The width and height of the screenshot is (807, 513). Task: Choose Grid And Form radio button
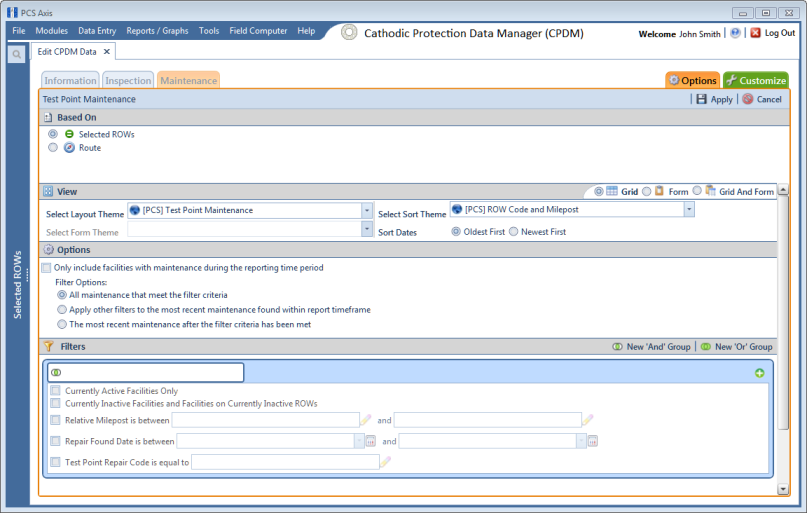pyautogui.click(x=697, y=190)
